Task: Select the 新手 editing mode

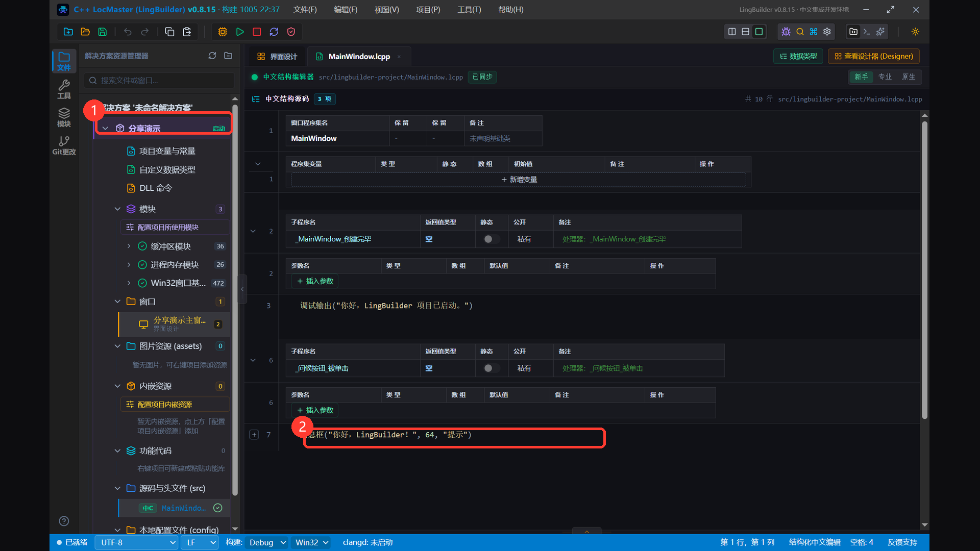Action: coord(861,77)
